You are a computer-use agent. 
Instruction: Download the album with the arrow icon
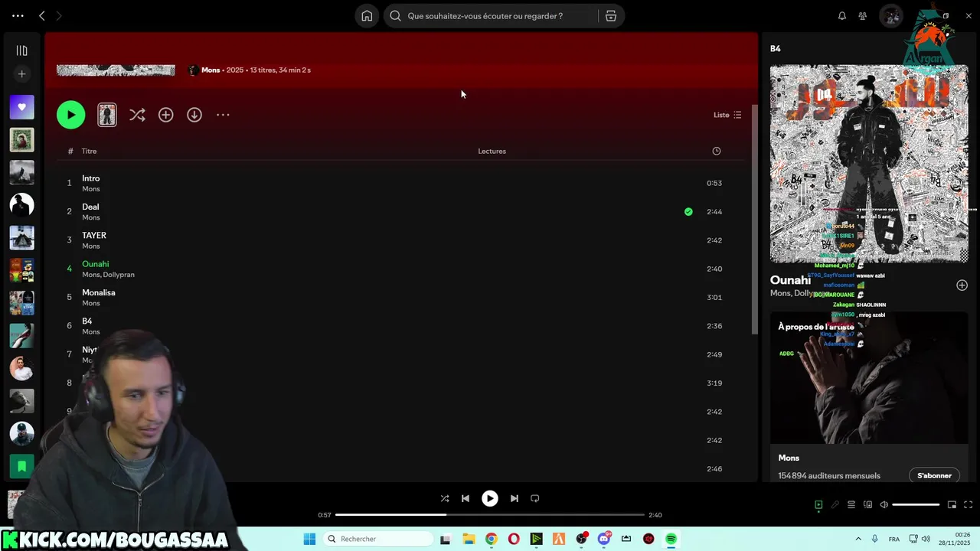[194, 115]
